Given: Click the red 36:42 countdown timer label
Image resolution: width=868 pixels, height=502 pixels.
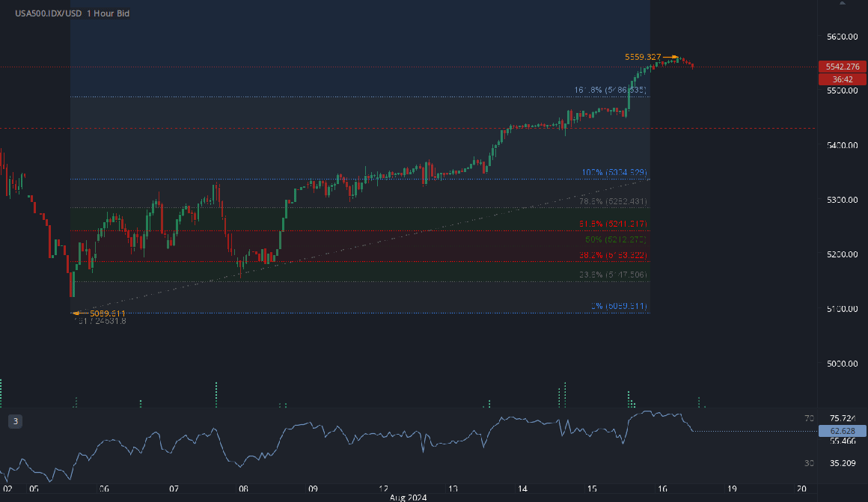Looking at the screenshot, I should (x=842, y=79).
